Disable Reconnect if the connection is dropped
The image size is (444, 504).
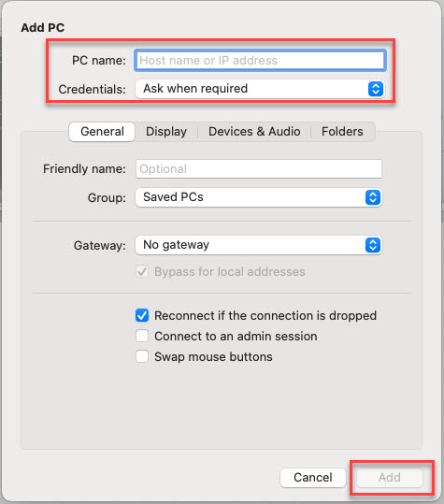(x=142, y=316)
